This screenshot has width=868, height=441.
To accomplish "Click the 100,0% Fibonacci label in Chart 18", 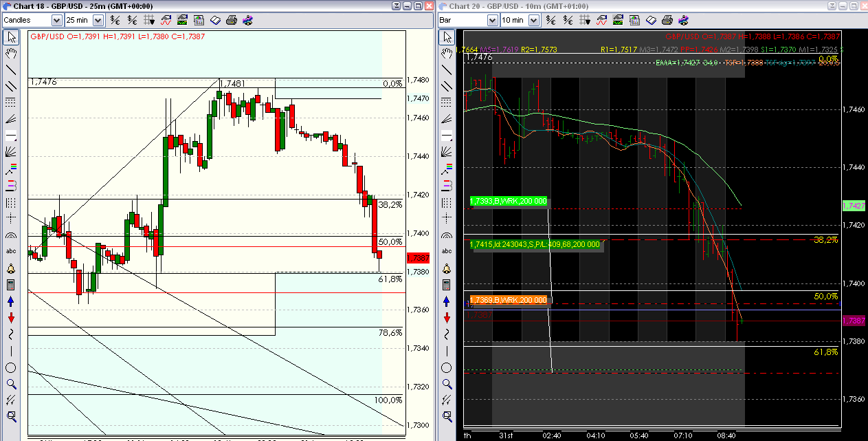I will click(388, 400).
